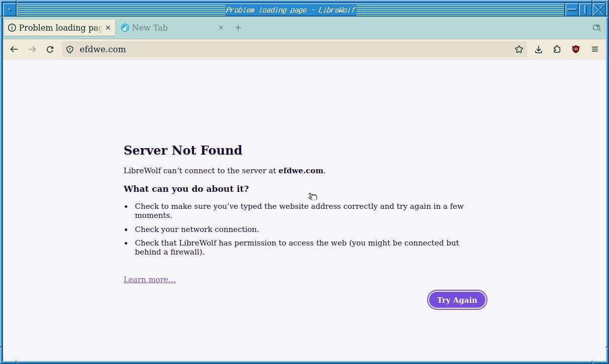Close the LibreWolf window
Viewport: 609px width, 364px height.
599,10
